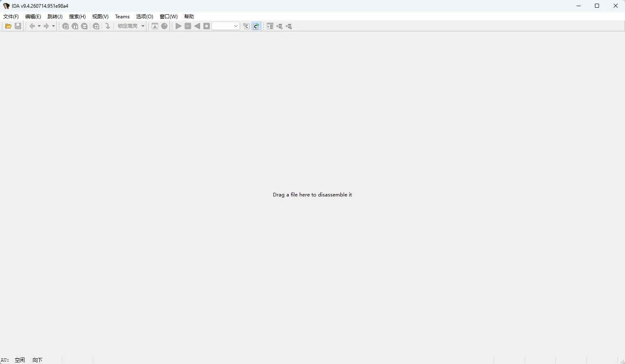
Task: Open the 窗口(W) menu
Action: coord(169,17)
